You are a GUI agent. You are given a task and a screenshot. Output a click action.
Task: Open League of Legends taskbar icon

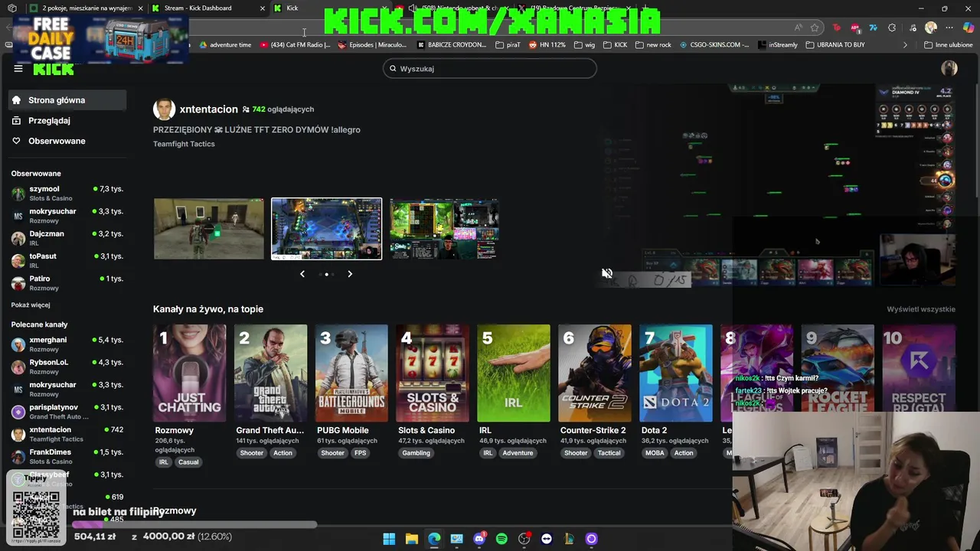tap(569, 539)
